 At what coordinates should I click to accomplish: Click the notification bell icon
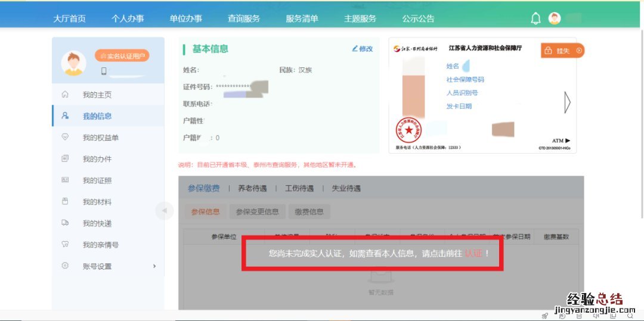tap(535, 18)
